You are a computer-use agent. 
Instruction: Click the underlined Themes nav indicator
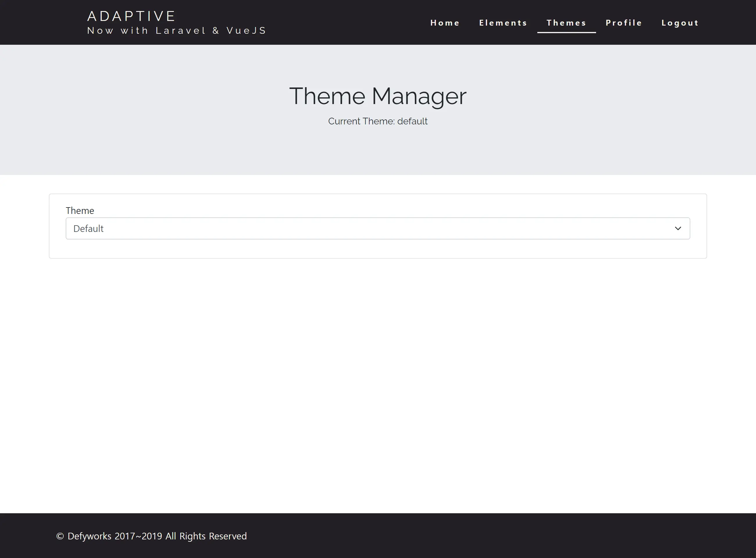566,33
